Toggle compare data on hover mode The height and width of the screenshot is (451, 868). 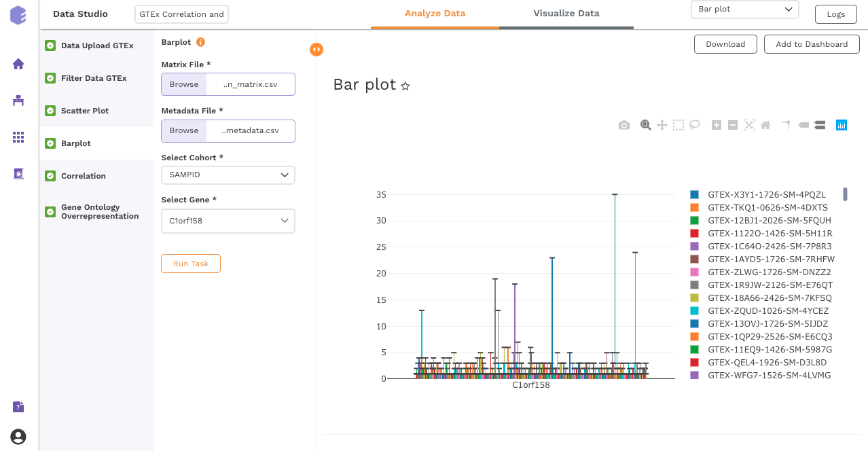(x=820, y=125)
